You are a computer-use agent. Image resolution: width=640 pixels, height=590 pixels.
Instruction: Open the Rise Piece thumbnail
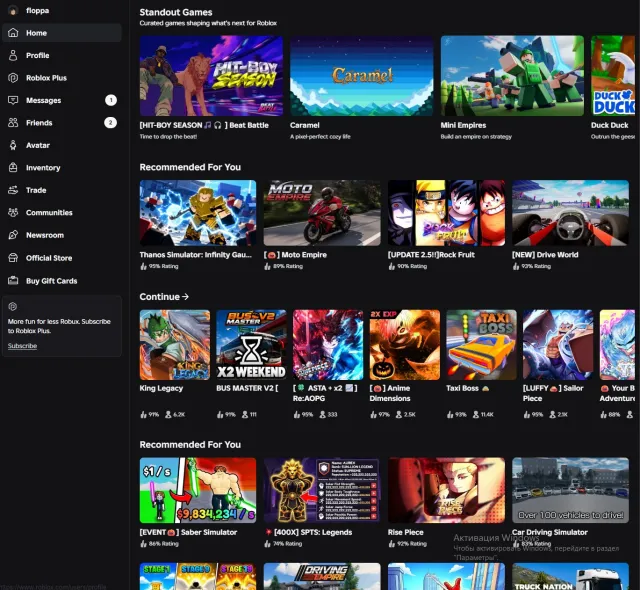pos(446,490)
